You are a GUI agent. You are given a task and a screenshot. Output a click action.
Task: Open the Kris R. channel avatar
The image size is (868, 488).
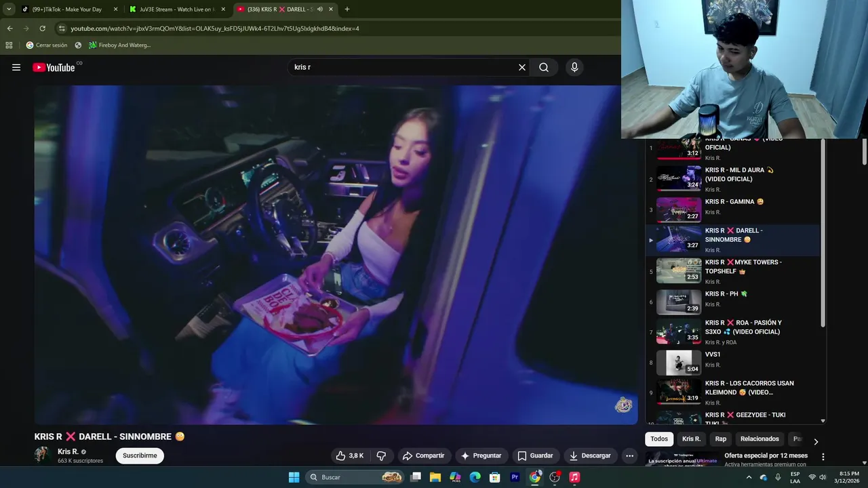(x=43, y=455)
